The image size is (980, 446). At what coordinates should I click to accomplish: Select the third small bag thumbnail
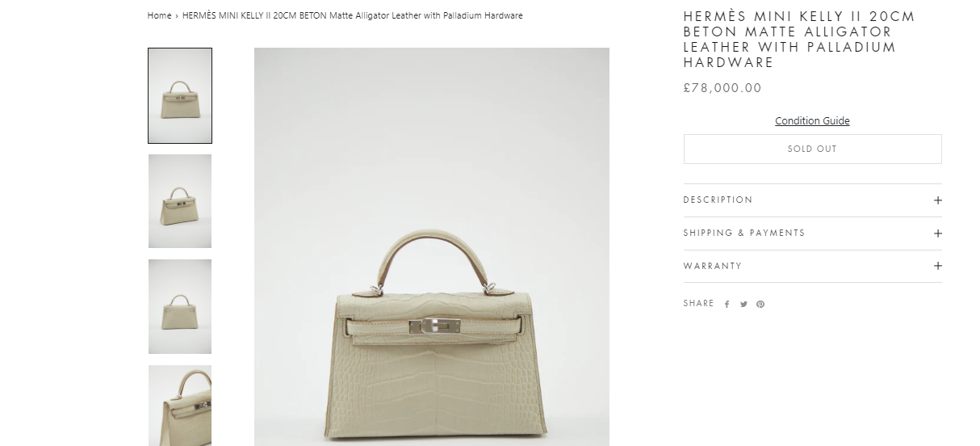[180, 306]
